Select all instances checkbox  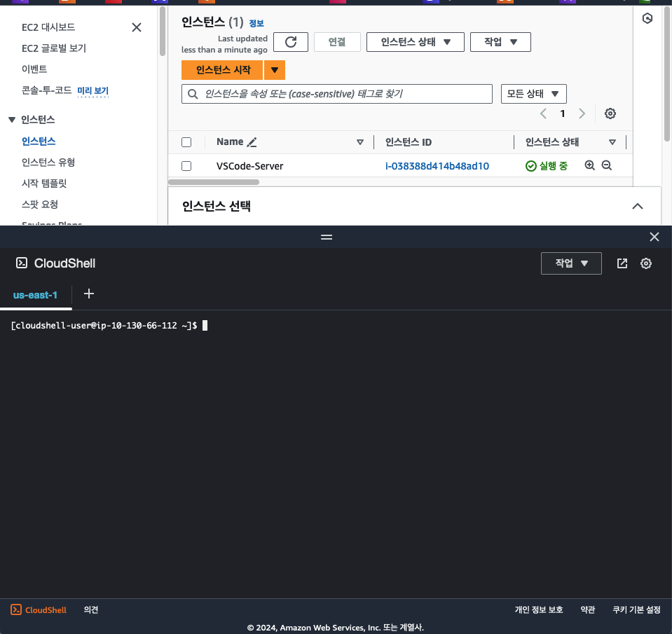(186, 142)
